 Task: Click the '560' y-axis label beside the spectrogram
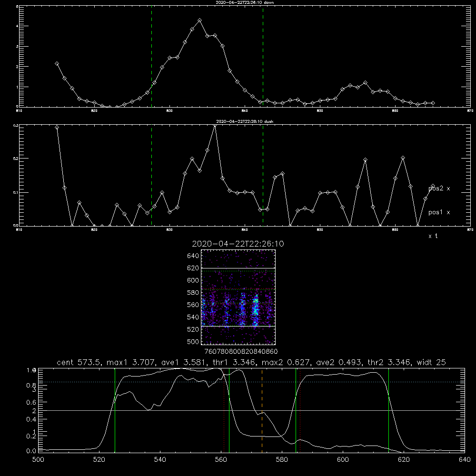tap(193, 305)
